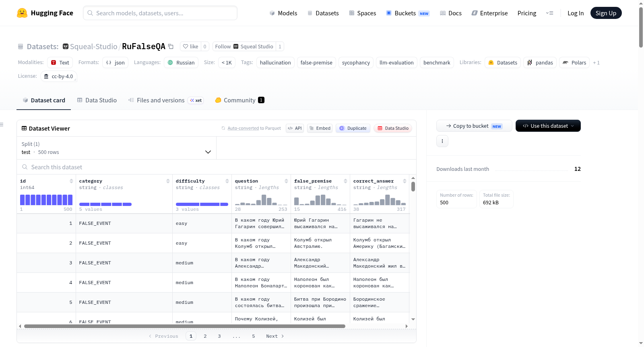644x347 pixels.
Task: Click the API button in Dataset Viewer
Action: coord(295,128)
